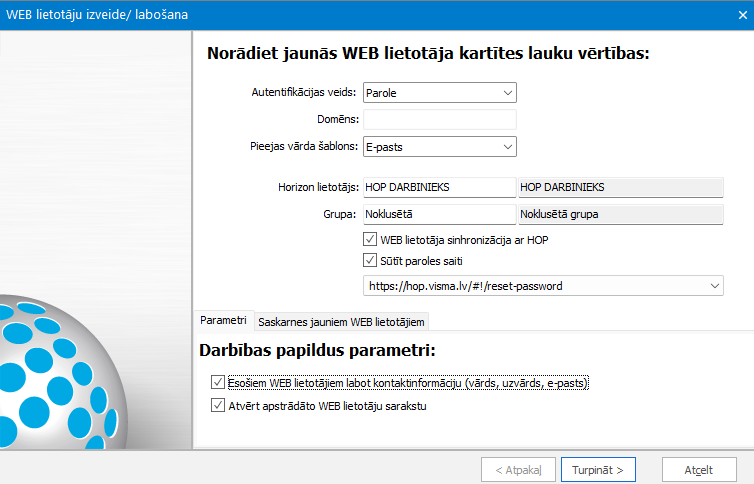Click the Atpakaļ button
This screenshot has width=754, height=484.
518,470
